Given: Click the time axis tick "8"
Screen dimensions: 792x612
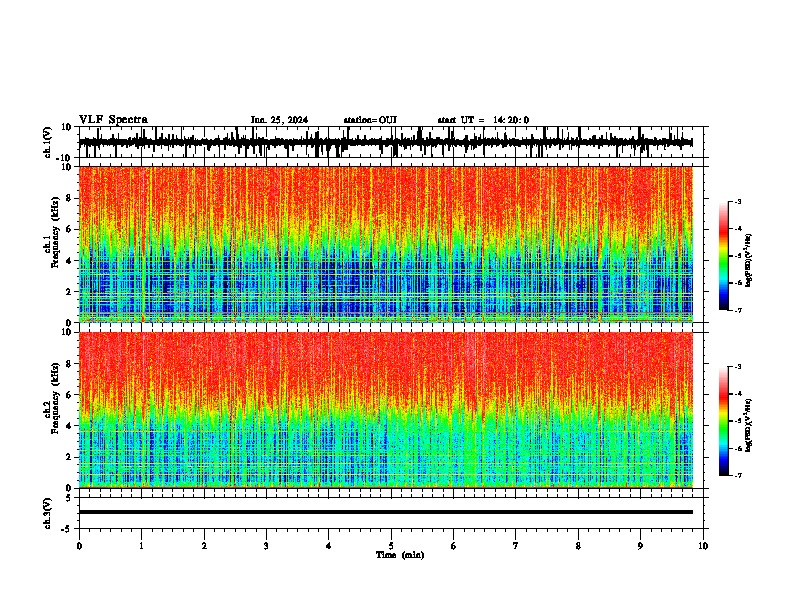Looking at the screenshot, I should pos(578,546).
